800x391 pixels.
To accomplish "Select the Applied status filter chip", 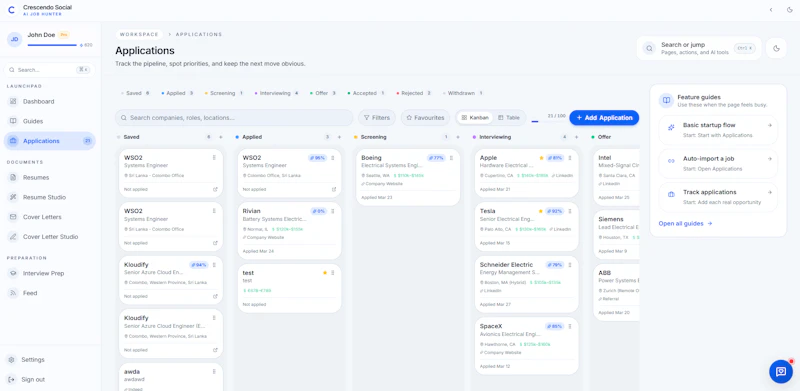I will click(x=177, y=93).
